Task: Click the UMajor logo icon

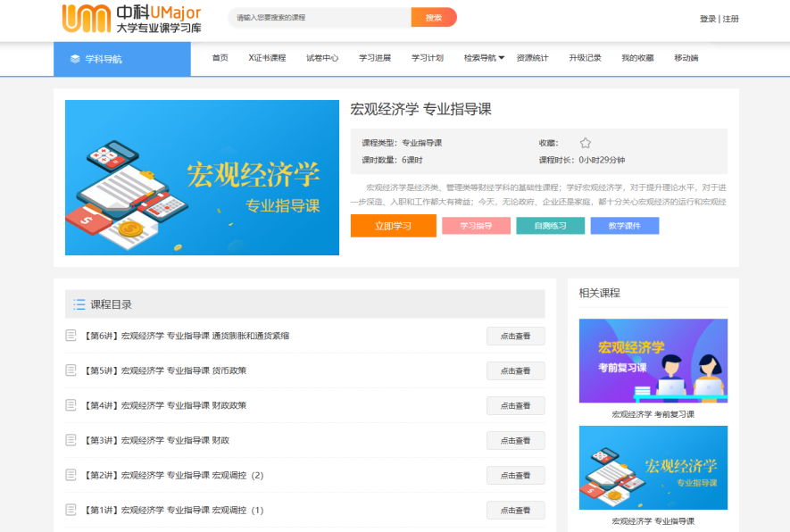Action: 85,18
